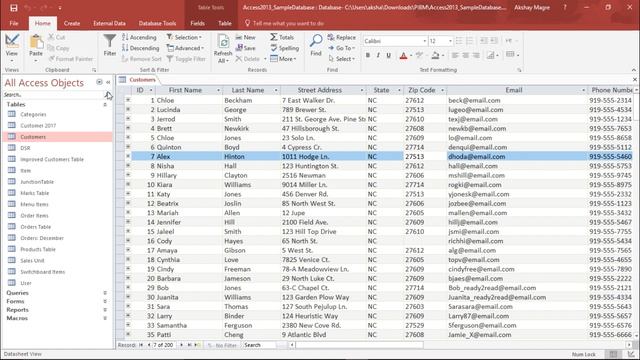The image size is (640, 360).
Task: Apply Underline formatting
Action: [x=388, y=55]
